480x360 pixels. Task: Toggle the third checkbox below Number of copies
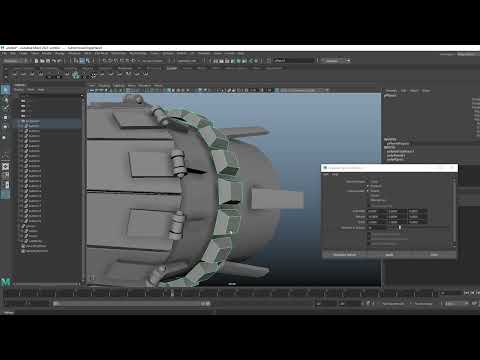coord(369,244)
